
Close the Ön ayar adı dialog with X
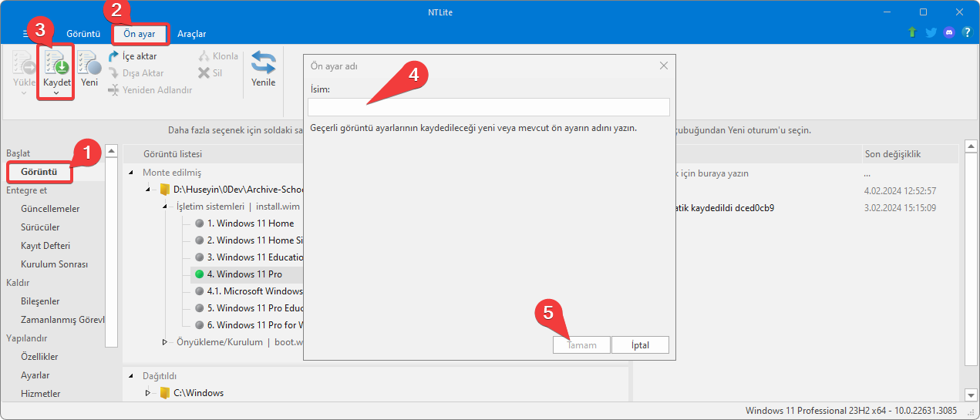click(664, 66)
